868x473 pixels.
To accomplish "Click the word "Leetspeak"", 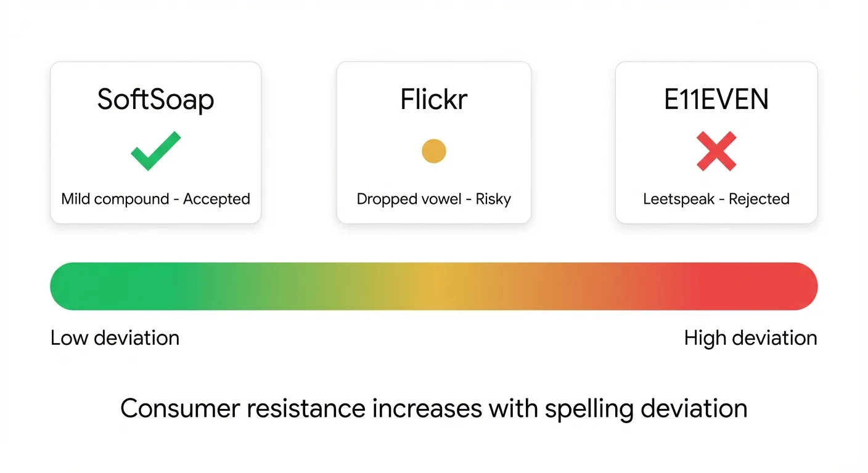I will 679,200.
